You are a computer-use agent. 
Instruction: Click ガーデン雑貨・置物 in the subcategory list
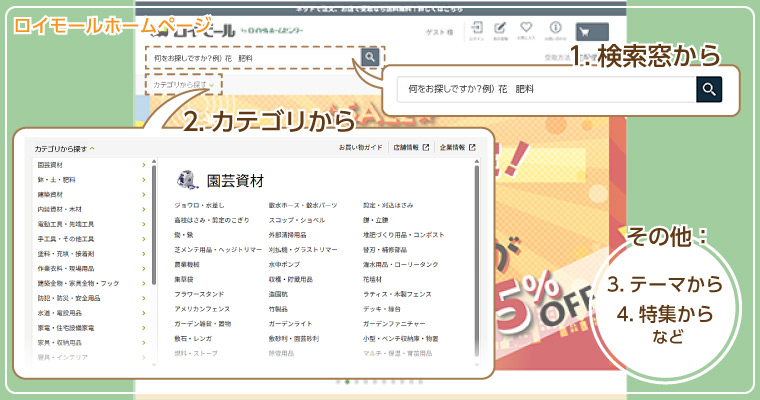(x=203, y=324)
